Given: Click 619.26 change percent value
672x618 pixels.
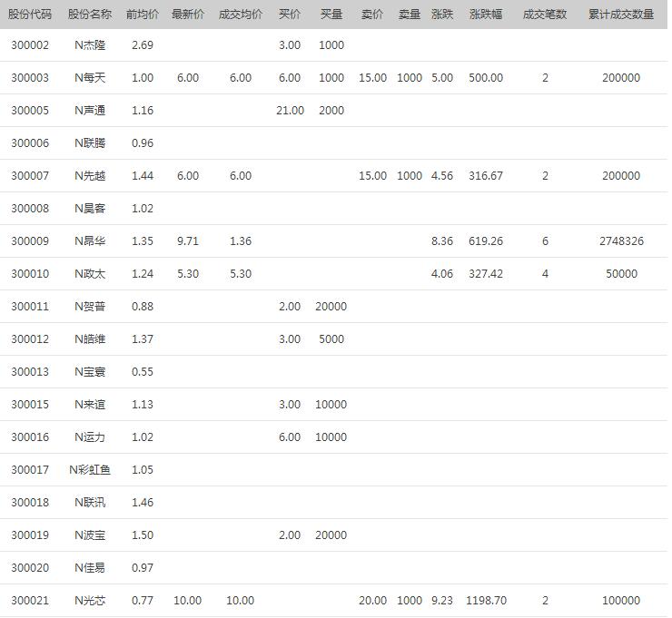Looking at the screenshot, I should 486,241.
